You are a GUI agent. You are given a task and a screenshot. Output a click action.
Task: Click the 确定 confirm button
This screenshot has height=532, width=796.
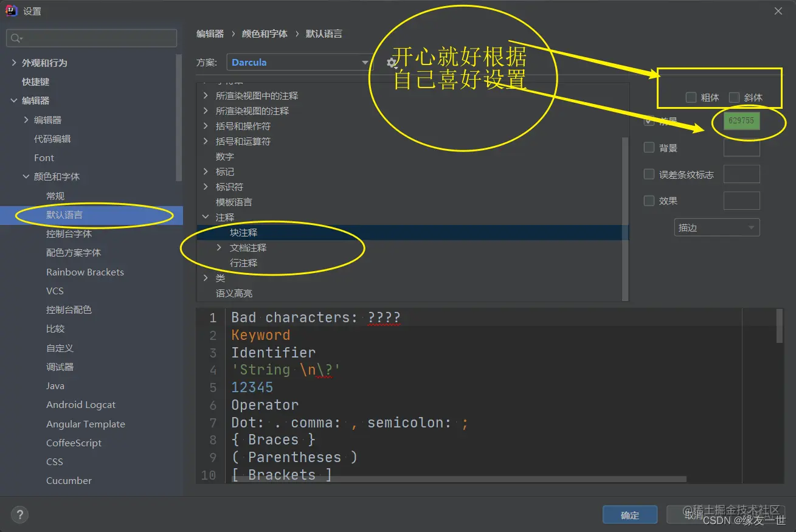(x=630, y=514)
